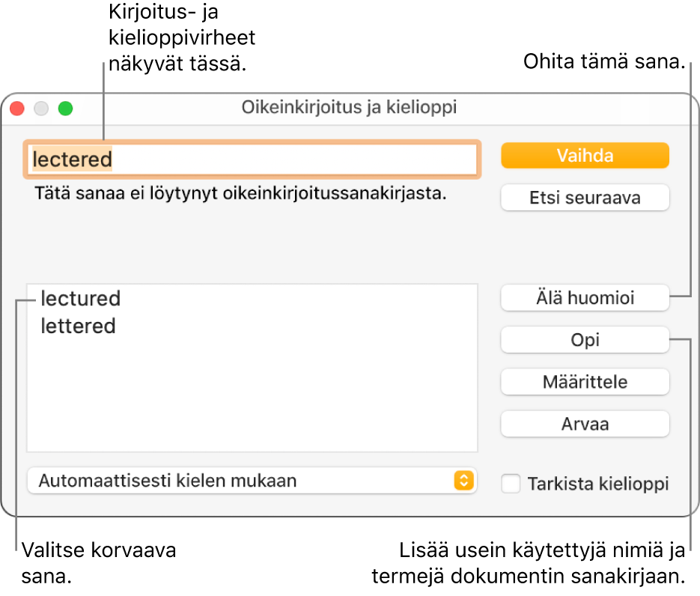Image resolution: width=700 pixels, height=596 pixels.
Task: Click the Tätä sanaa ei löytynyt message
Action: click(x=240, y=194)
